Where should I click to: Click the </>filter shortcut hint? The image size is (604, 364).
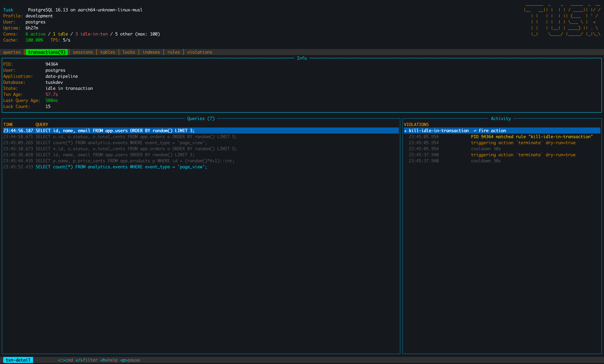[x=87, y=360]
